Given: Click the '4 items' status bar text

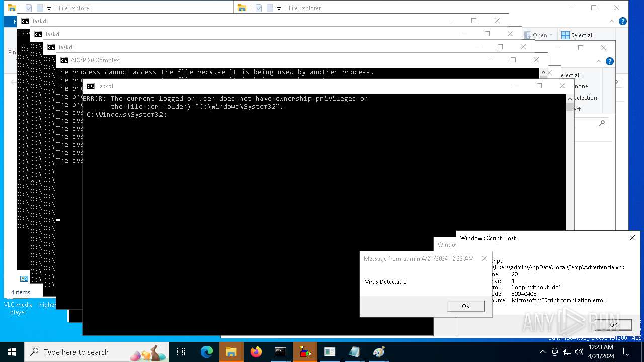Looking at the screenshot, I should click(x=21, y=292).
